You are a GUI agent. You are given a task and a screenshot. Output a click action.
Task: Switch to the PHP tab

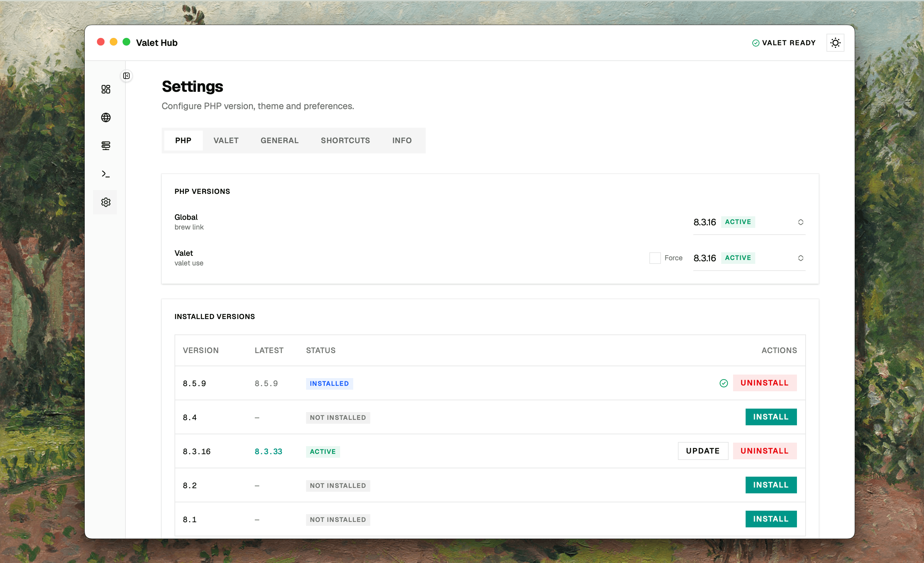tap(184, 141)
